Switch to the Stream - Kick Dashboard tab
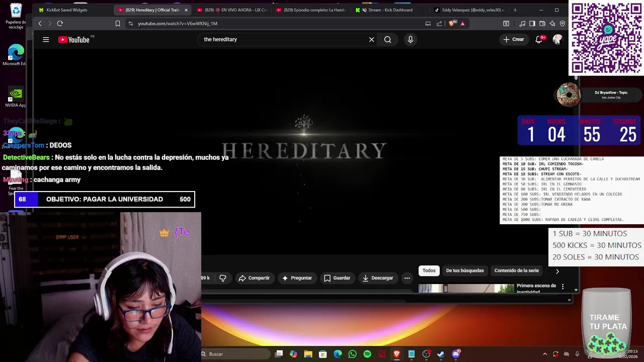Image resolution: width=644 pixels, height=362 pixels. pos(390,10)
